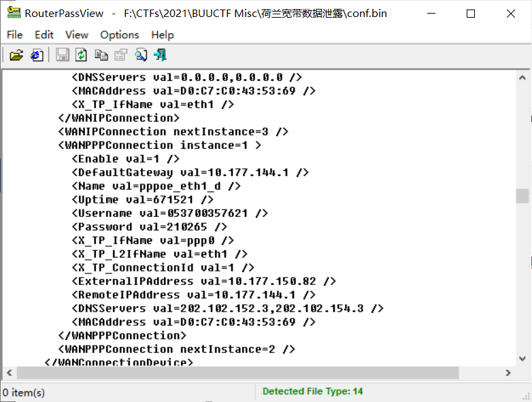Click the horizontal scrollbar left arrow
The width and height of the screenshot is (532, 402).
click(10, 373)
